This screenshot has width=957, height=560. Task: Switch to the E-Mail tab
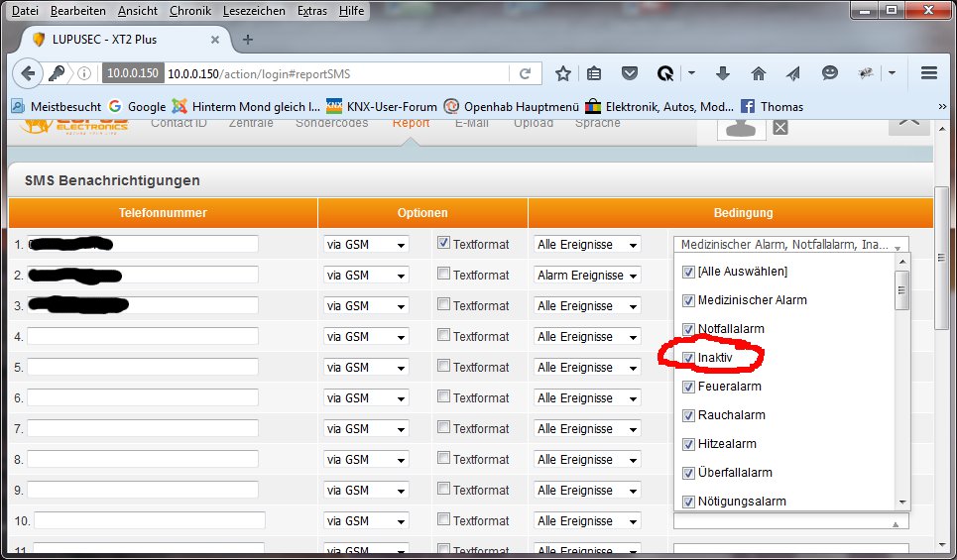click(472, 124)
